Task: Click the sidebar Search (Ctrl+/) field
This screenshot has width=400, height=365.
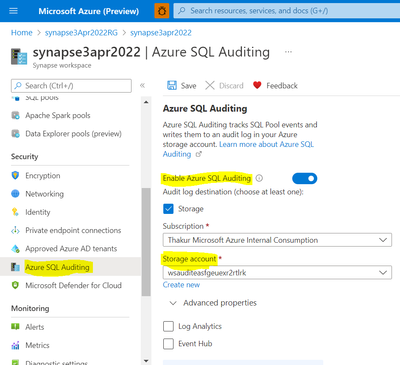Action: 71,86
